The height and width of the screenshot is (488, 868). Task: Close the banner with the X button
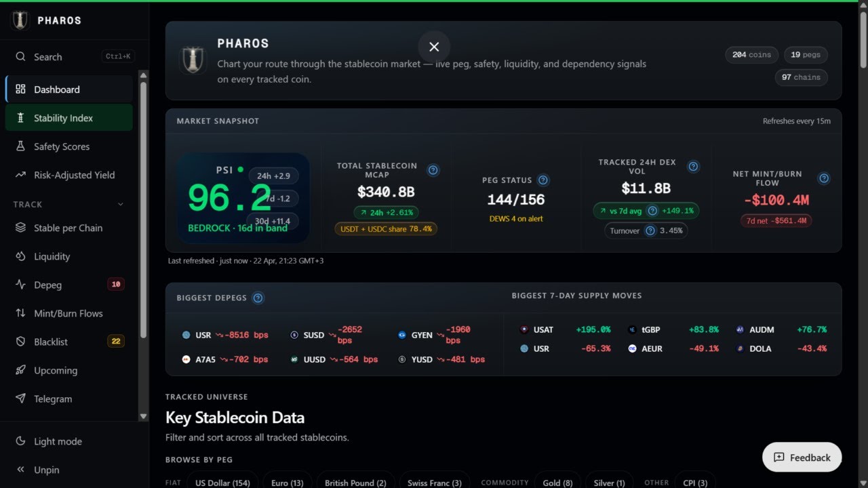[x=434, y=47]
